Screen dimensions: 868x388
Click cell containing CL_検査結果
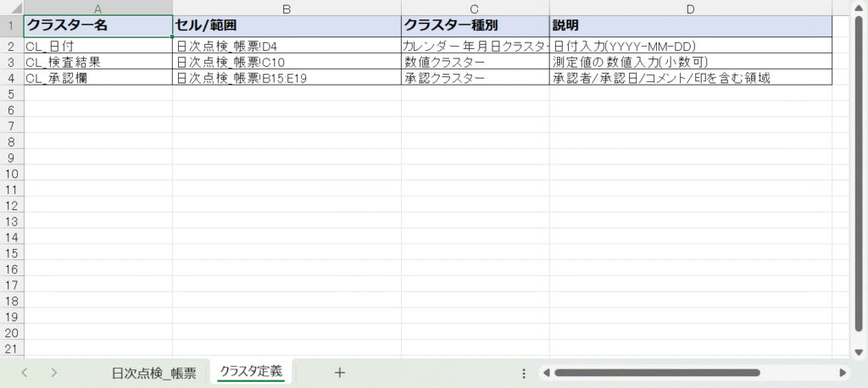pos(97,62)
